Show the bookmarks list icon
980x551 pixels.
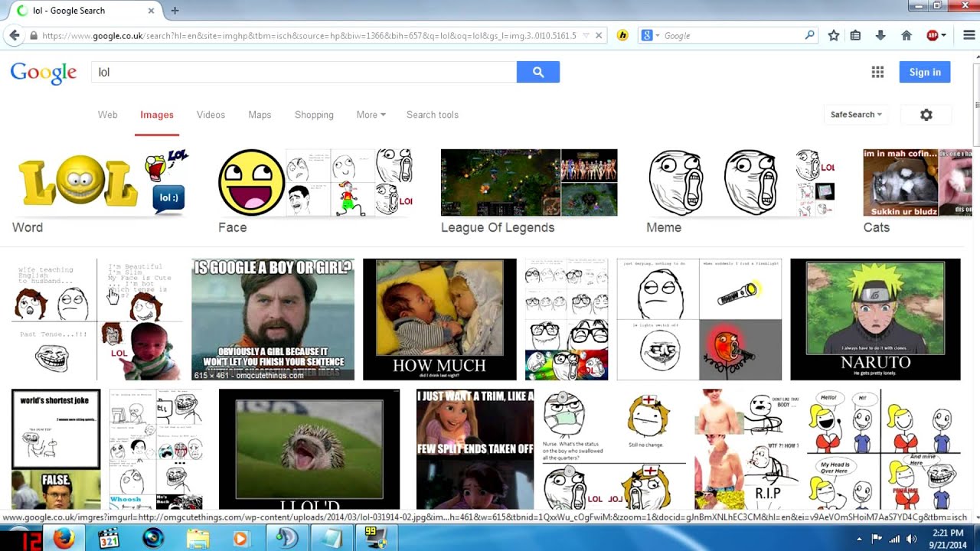click(x=856, y=35)
